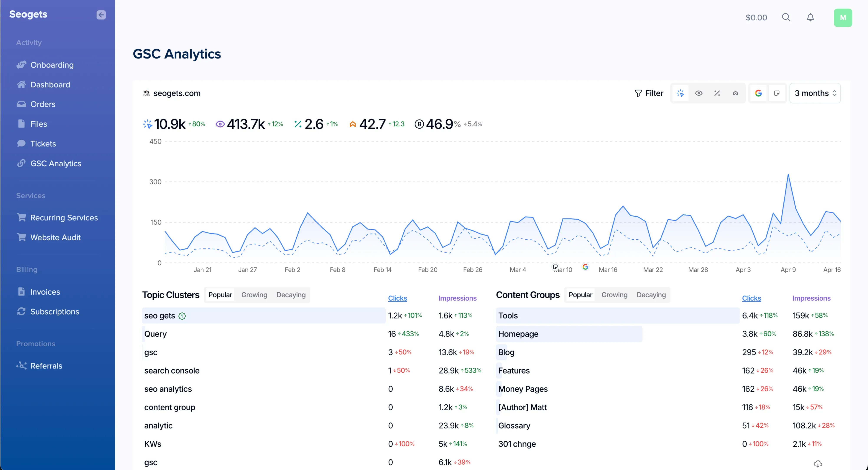Collapse the sidebar with arrow icon
This screenshot has width=868, height=470.
coord(101,15)
